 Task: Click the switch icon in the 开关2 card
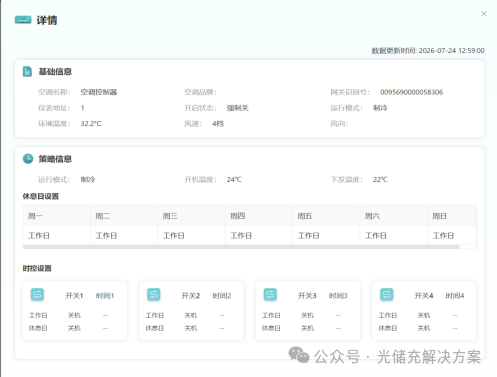(154, 295)
